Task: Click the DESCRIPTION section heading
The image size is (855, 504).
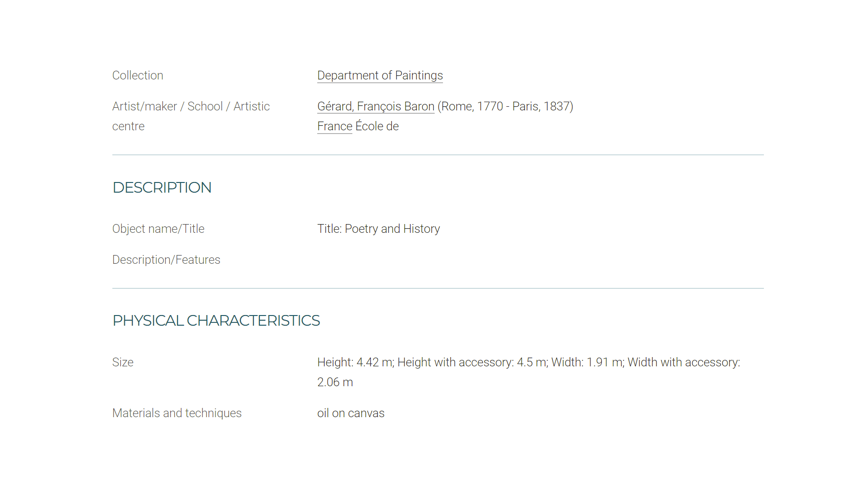Action: point(162,188)
